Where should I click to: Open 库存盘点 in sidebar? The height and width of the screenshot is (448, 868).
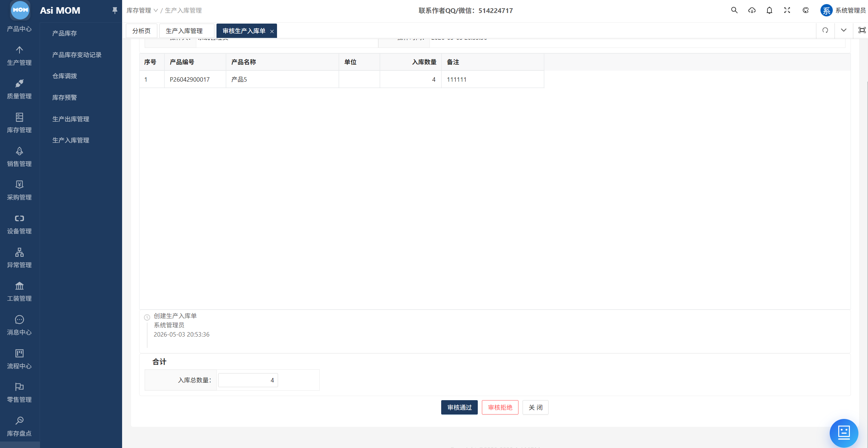click(x=19, y=427)
